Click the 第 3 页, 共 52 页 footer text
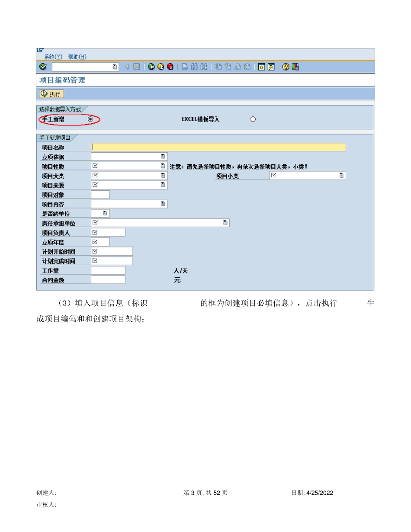This screenshot has width=411, height=532. [205, 493]
